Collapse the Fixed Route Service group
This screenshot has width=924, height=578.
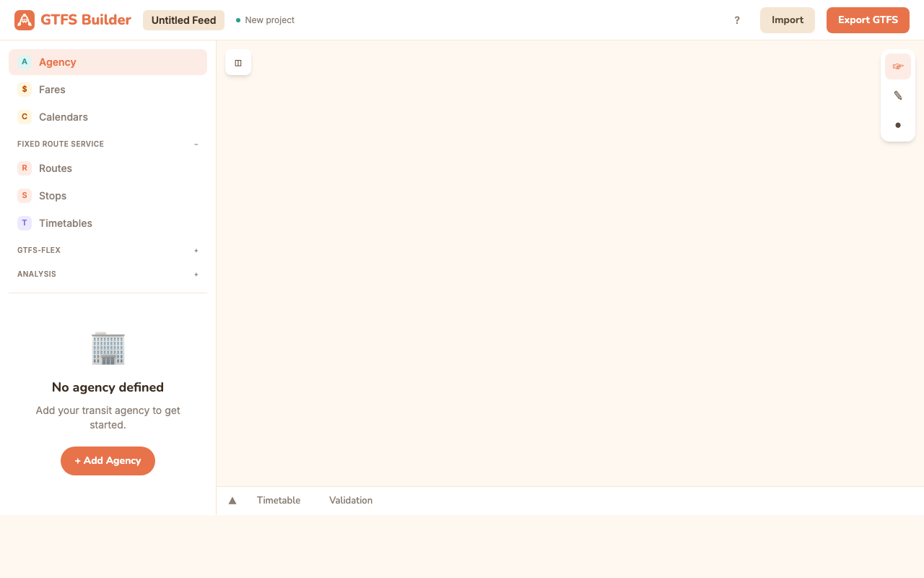[x=196, y=144]
